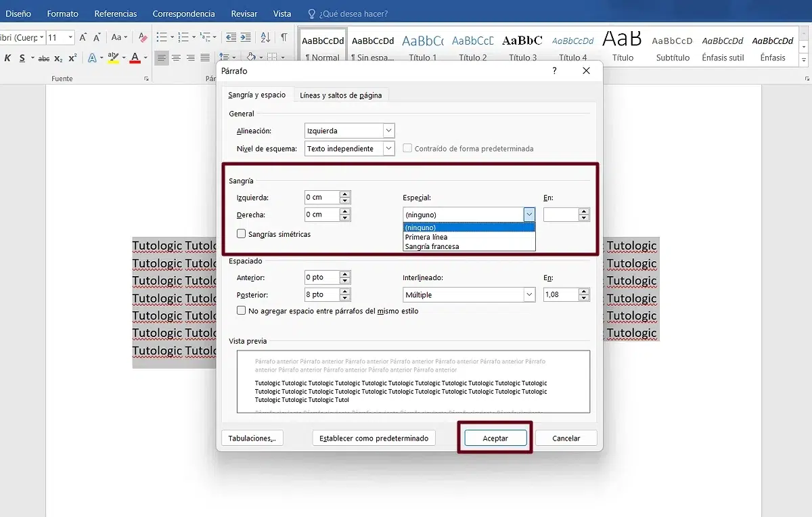Click Establecer como predeterminado
This screenshot has height=517, width=812.
pyautogui.click(x=374, y=438)
